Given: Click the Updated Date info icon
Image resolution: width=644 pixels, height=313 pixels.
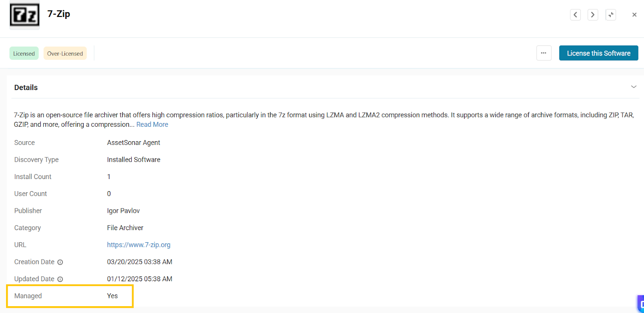Looking at the screenshot, I should coord(60,279).
